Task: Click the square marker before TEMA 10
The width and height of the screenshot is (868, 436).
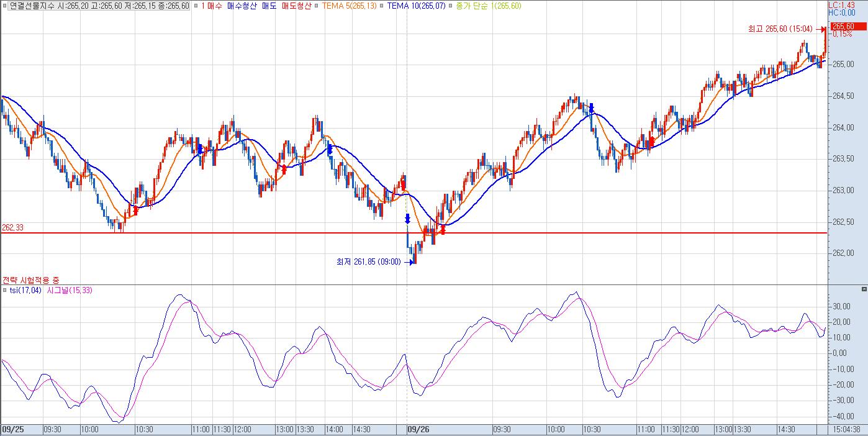Action: pyautogui.click(x=382, y=6)
